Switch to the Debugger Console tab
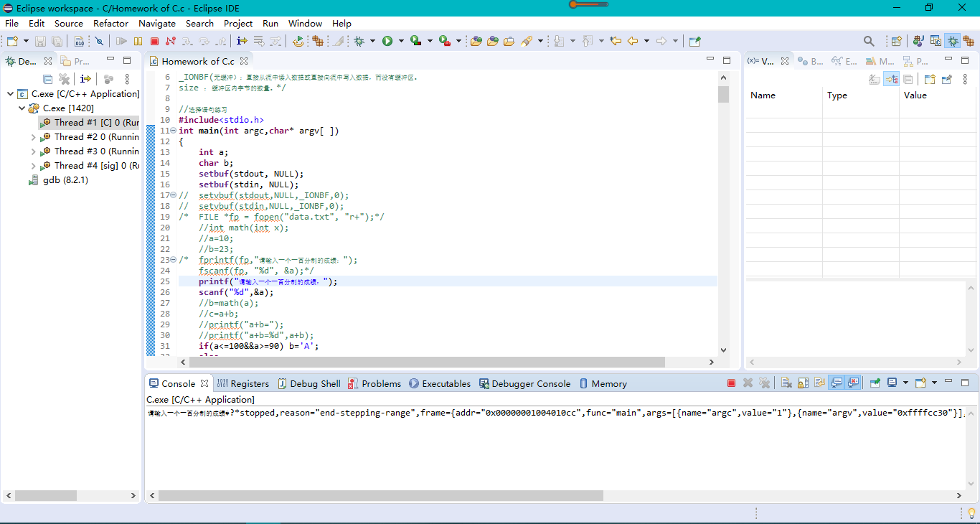980x524 pixels. (524, 383)
